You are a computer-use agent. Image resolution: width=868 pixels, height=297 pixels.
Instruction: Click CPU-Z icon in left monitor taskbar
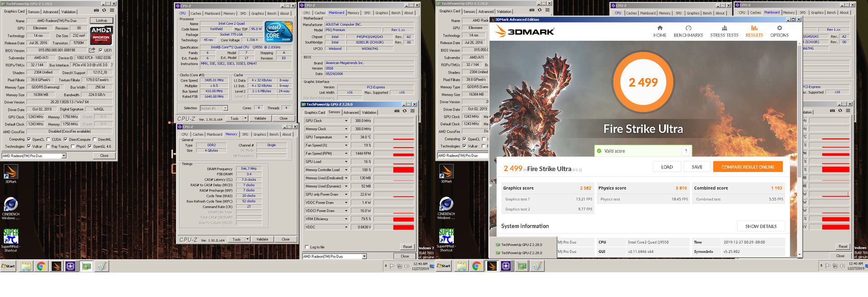[71, 266]
